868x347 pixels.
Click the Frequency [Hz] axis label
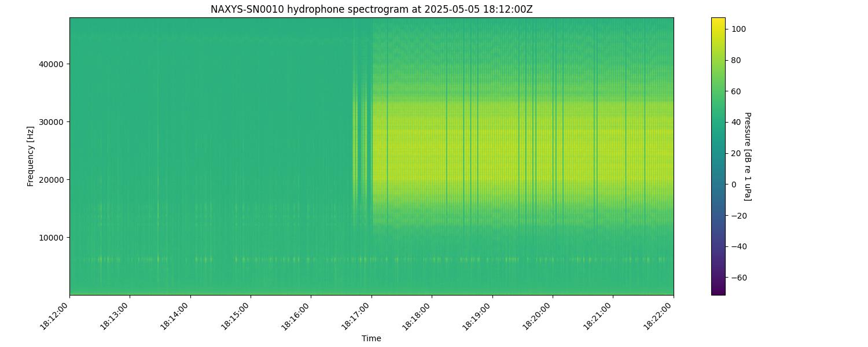pyautogui.click(x=31, y=156)
